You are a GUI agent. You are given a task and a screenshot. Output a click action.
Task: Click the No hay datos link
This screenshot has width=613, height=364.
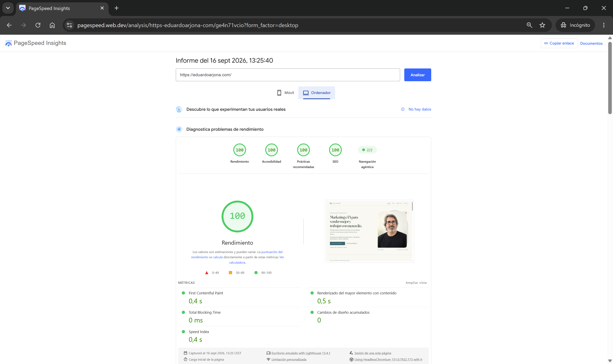pyautogui.click(x=419, y=109)
